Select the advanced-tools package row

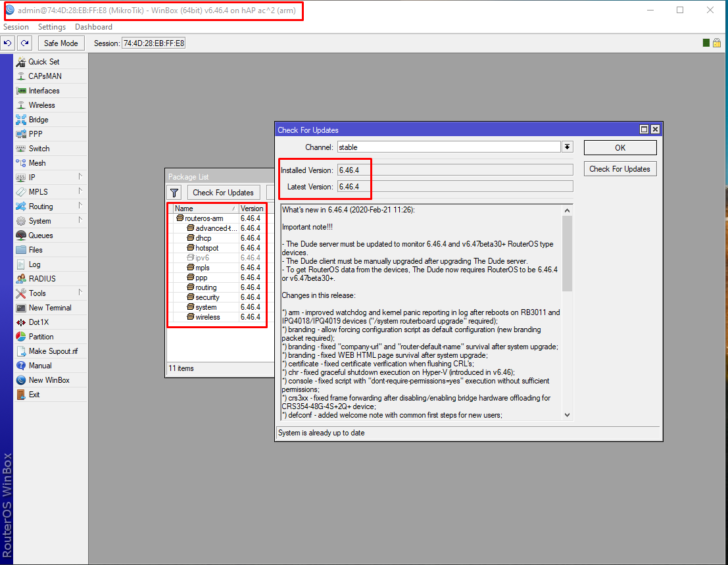(217, 228)
